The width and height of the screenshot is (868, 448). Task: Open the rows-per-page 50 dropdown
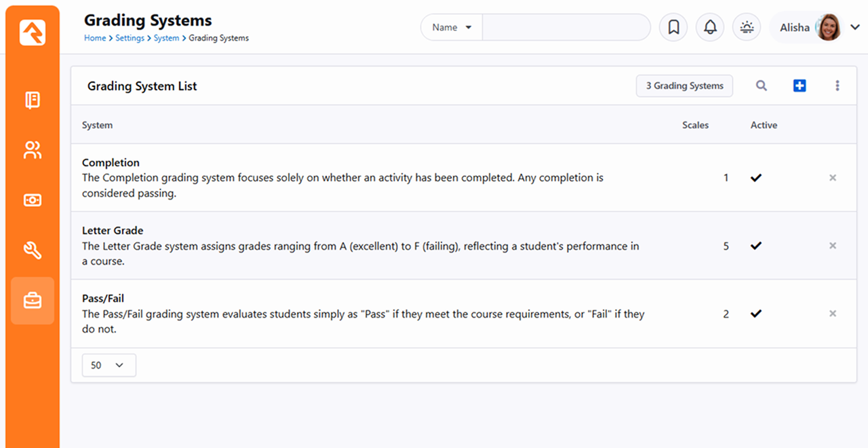click(108, 365)
